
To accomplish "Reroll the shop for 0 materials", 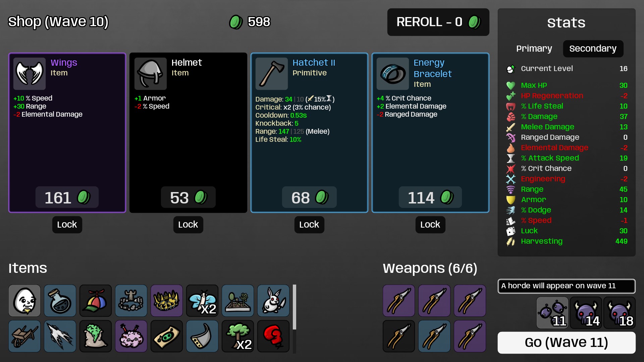I will pos(438,22).
